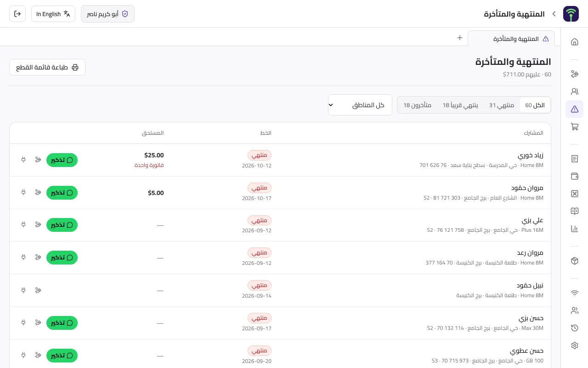The image size is (588, 368).
Task: Open the أبو كريم ناصر user button
Action: 107,14
